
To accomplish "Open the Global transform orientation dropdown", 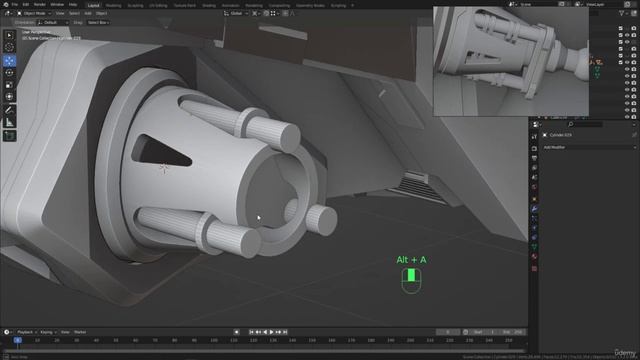I will pyautogui.click(x=236, y=13).
